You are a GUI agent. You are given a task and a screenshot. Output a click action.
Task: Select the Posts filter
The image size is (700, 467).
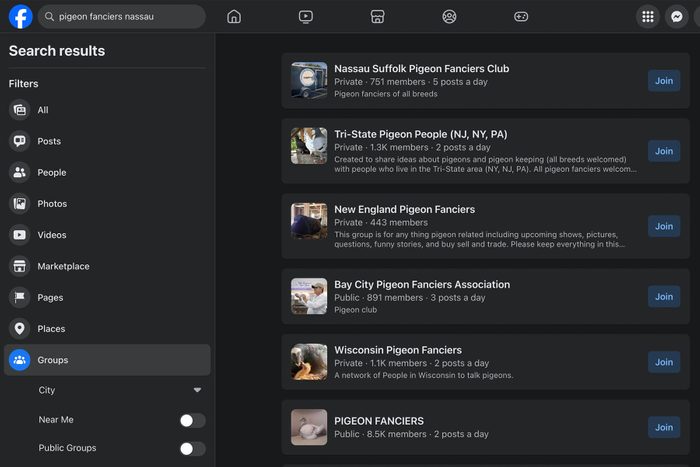(x=49, y=141)
